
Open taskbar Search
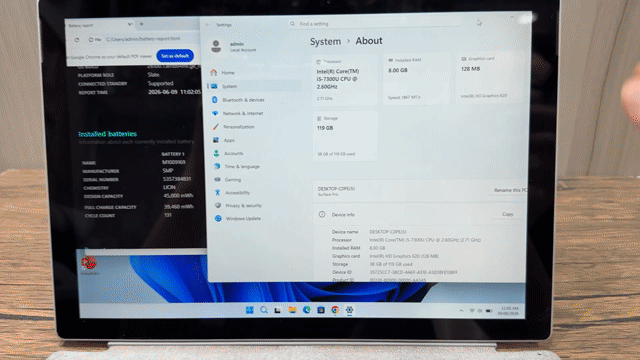click(x=264, y=310)
